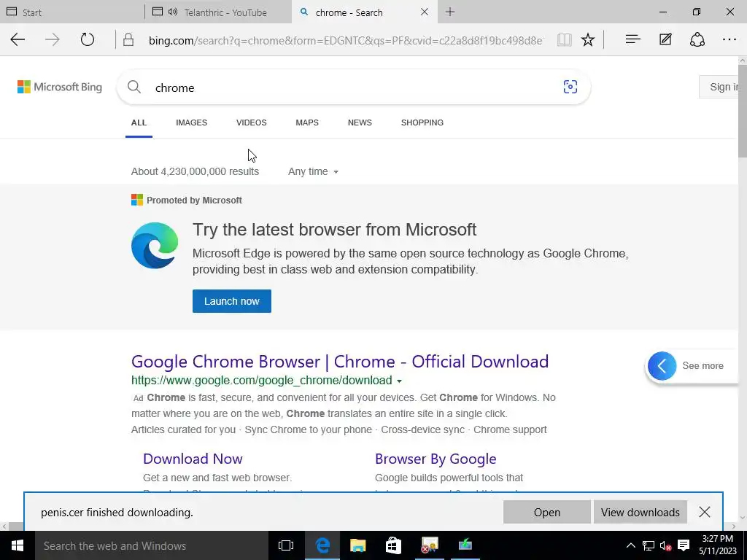Click the forward navigation arrow
Viewport: 747px width, 560px height.
click(x=53, y=39)
